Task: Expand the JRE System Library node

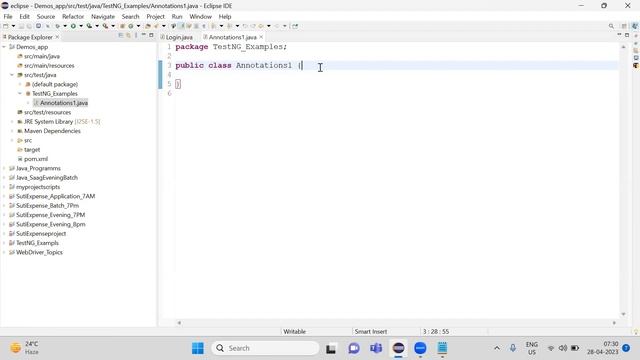Action: coord(12,122)
